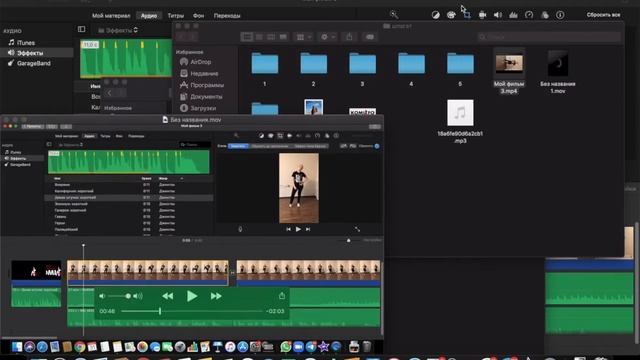
Task: Open the color correction palette icon
Action: (451, 15)
